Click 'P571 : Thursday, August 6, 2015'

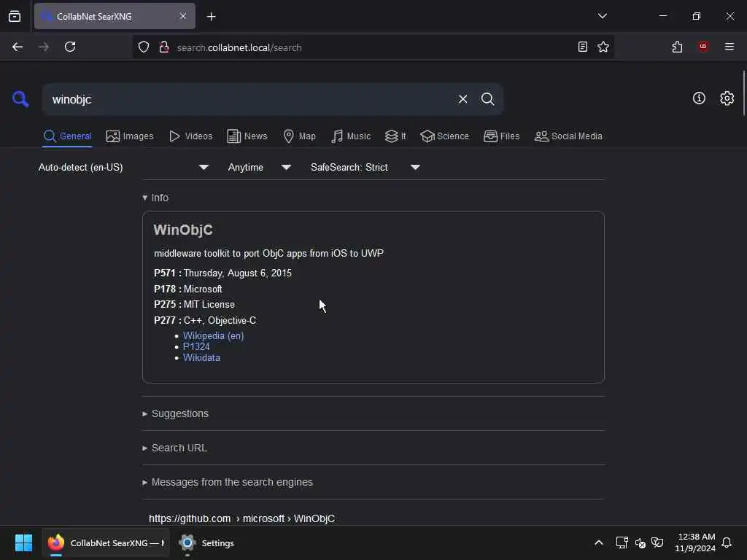(222, 273)
